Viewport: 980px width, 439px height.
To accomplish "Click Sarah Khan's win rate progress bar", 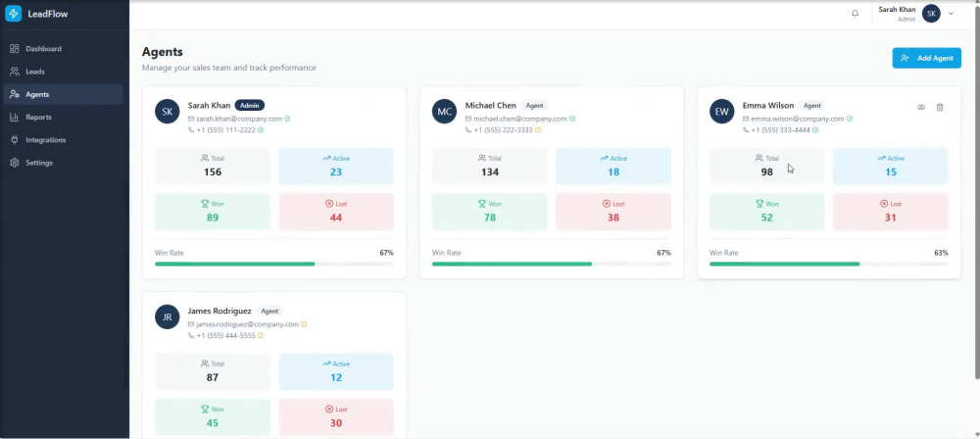I will pyautogui.click(x=274, y=264).
